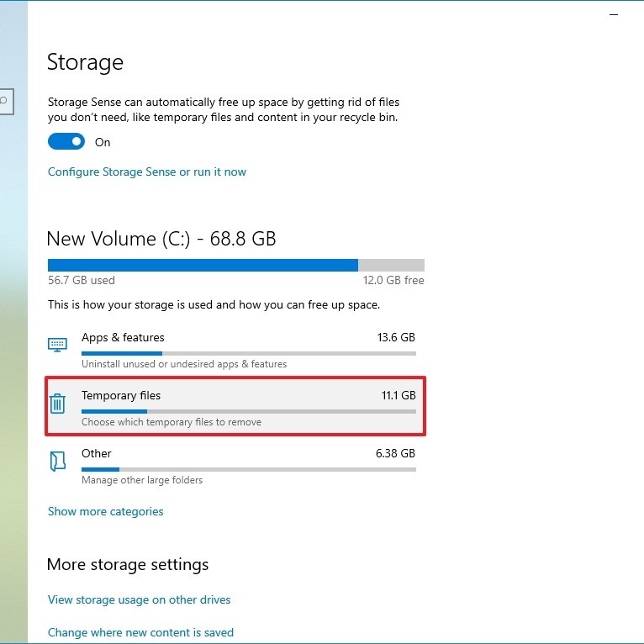This screenshot has height=644, width=644.
Task: Open the Temporary files storage category
Action: click(235, 406)
